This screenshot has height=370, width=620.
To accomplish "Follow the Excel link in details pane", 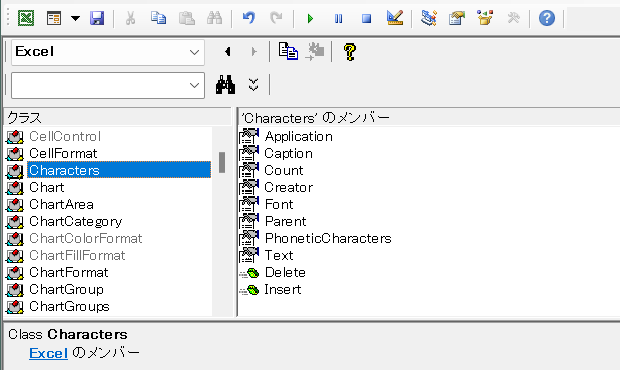I will coord(48,353).
